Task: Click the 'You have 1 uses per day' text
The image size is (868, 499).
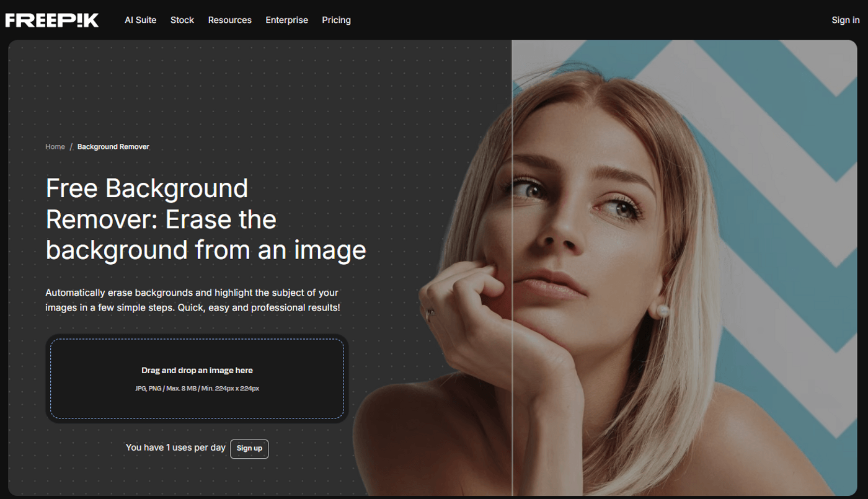Action: pyautogui.click(x=175, y=448)
